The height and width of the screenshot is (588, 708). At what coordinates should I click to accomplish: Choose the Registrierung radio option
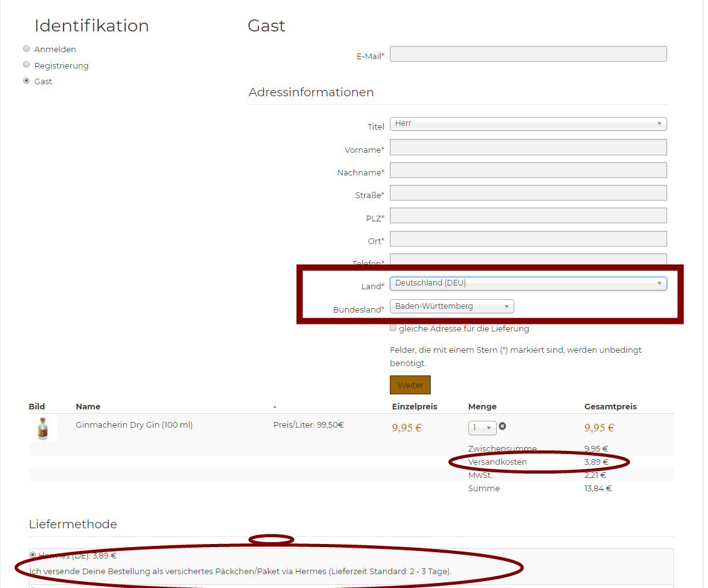[26, 65]
